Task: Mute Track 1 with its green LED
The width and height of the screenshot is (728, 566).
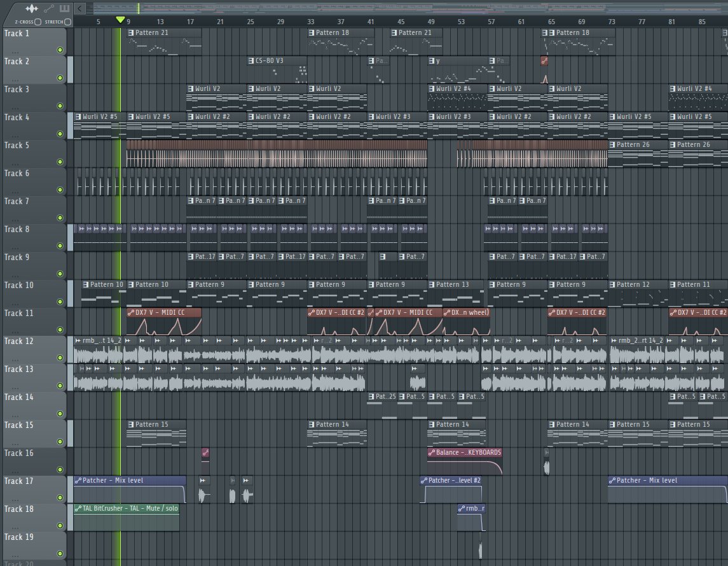Action: point(60,50)
